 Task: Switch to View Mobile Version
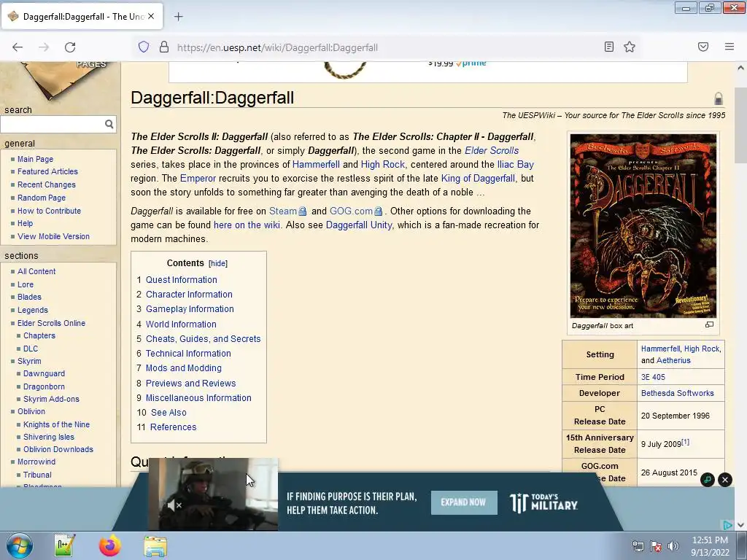click(53, 236)
